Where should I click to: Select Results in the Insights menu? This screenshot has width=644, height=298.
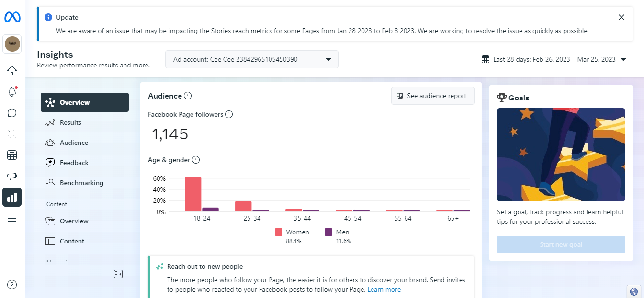[70, 122]
